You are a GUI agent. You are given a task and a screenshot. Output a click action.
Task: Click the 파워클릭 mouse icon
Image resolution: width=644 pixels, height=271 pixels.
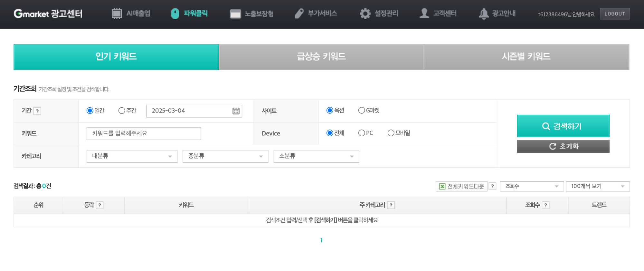click(x=175, y=14)
